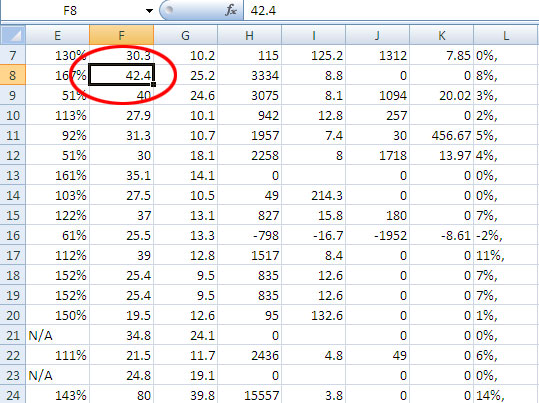Click the fill handle of cell F8
This screenshot has width=539, height=403.
point(153,84)
